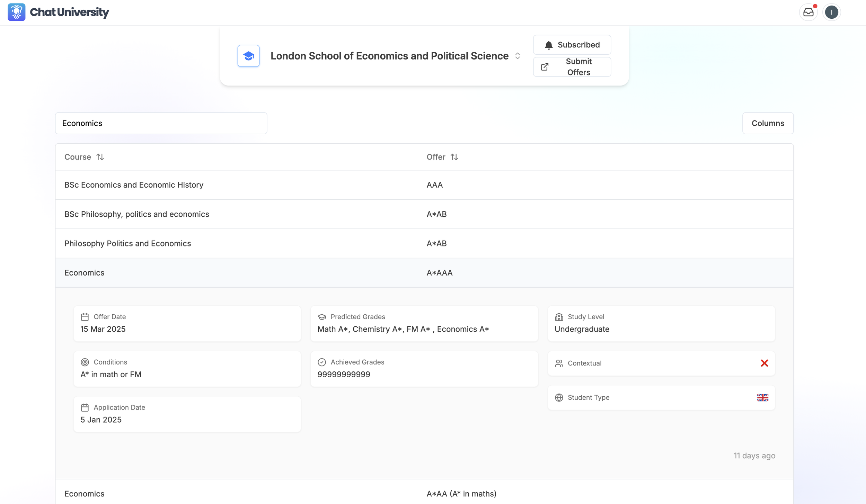Click the 11 days ago timestamp
This screenshot has height=504, width=866.
pos(754,456)
